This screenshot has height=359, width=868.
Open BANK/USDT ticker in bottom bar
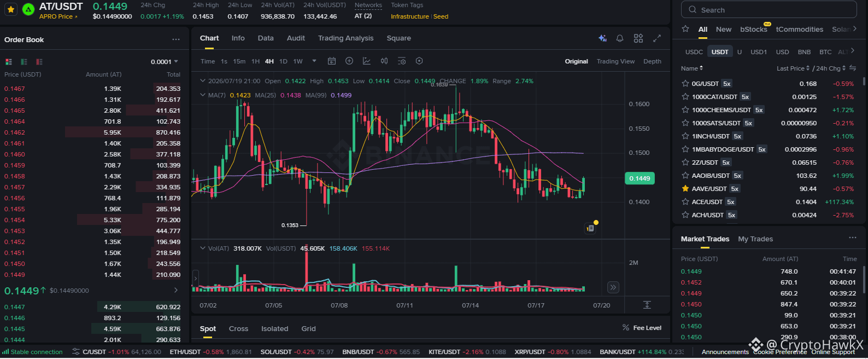point(642,352)
